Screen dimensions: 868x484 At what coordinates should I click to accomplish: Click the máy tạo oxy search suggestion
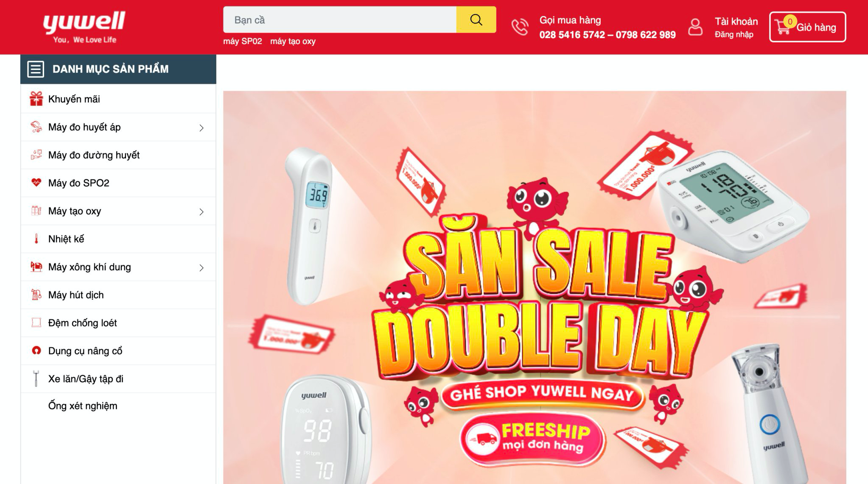pos(293,41)
